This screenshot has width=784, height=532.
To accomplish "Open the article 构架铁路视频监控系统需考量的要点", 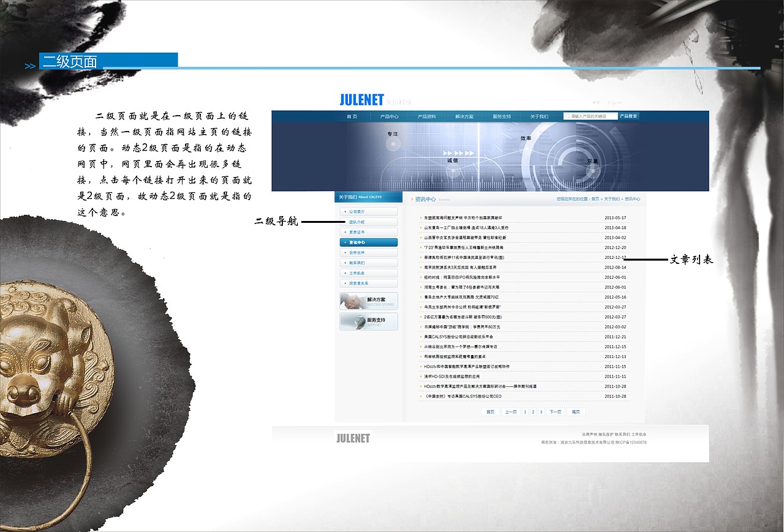I will tap(454, 356).
